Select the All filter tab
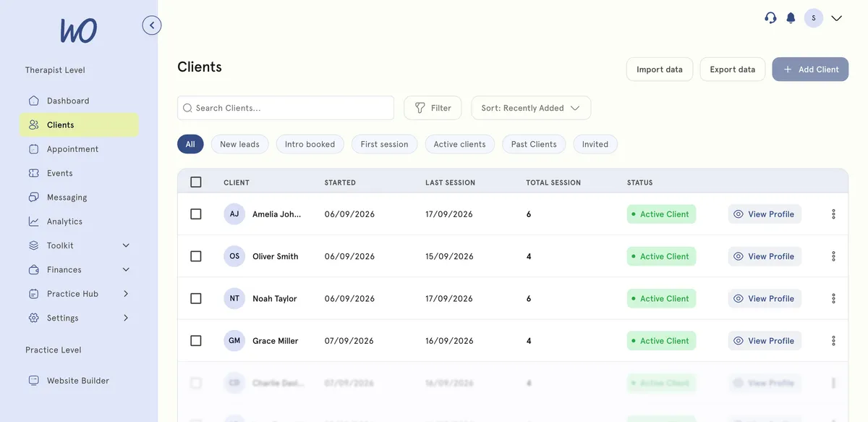Image resolution: width=868 pixels, height=422 pixels. click(190, 144)
